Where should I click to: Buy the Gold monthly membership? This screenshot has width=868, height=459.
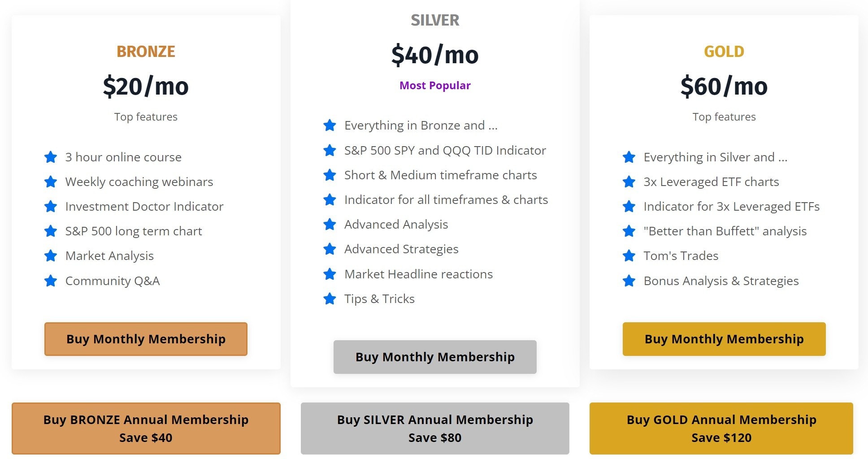(x=724, y=339)
